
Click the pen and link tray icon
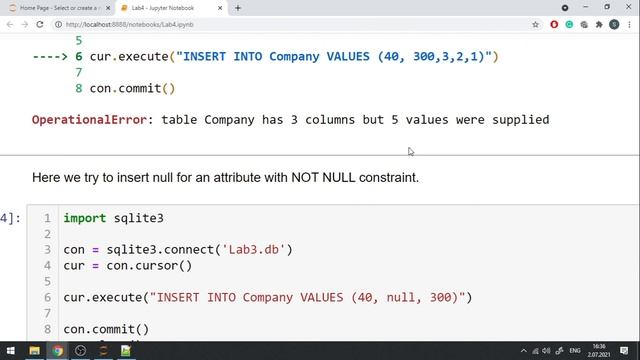coord(559,351)
